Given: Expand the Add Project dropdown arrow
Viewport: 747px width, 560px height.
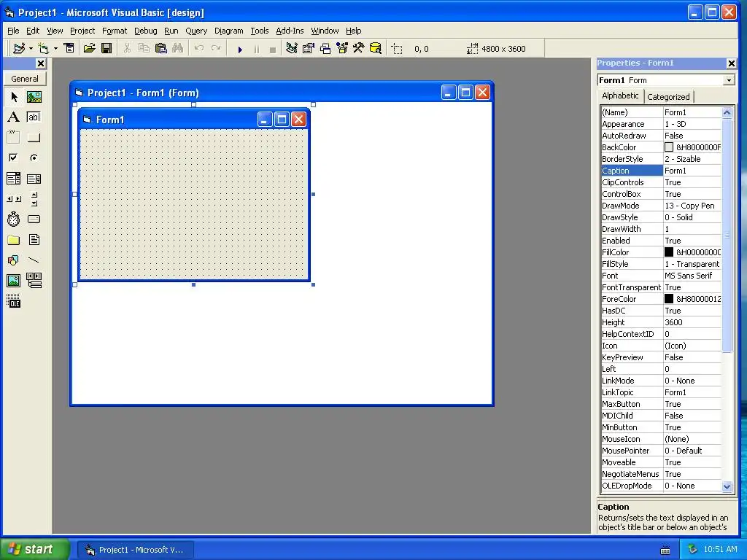Looking at the screenshot, I should coord(31,49).
